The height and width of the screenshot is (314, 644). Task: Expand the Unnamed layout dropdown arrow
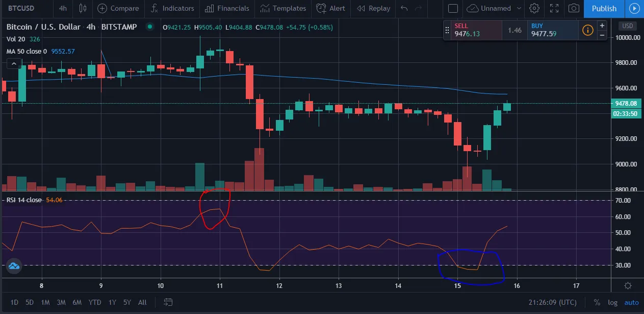(x=519, y=8)
